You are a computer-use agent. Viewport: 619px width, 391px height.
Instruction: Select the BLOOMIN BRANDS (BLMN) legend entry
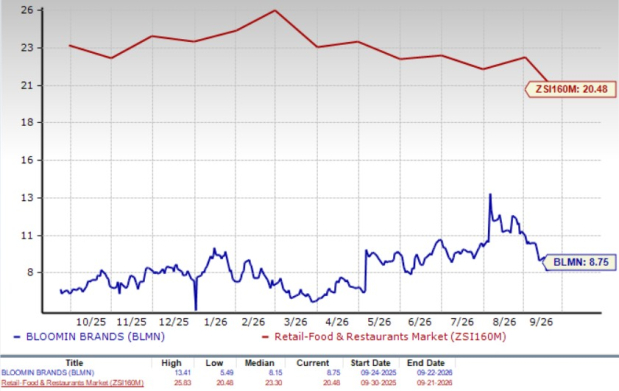click(89, 336)
